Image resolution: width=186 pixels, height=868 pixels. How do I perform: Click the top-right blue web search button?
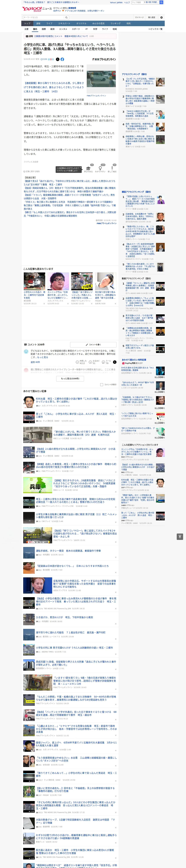tap(161, 2)
